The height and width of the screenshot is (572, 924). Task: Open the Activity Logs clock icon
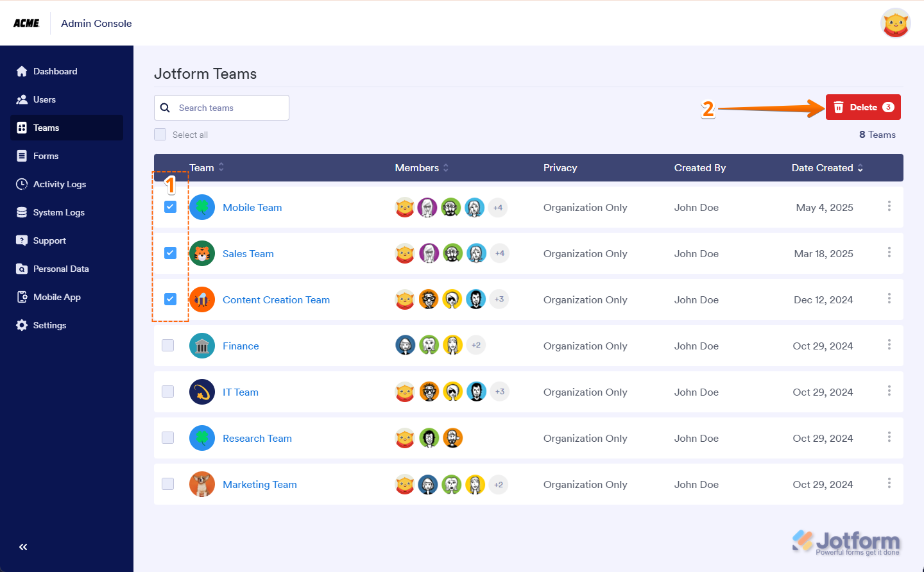coord(22,184)
